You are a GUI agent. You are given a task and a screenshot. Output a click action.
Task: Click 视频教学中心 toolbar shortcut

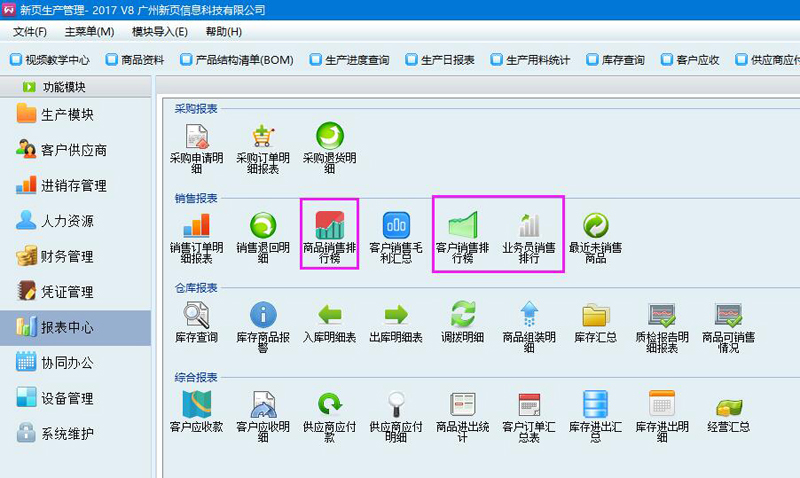56,60
